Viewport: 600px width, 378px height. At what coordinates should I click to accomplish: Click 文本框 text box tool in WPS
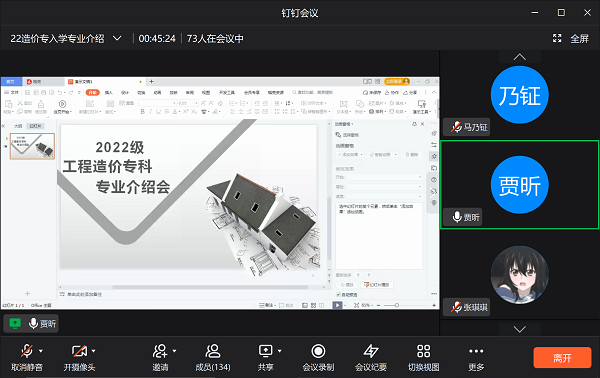tap(343, 107)
